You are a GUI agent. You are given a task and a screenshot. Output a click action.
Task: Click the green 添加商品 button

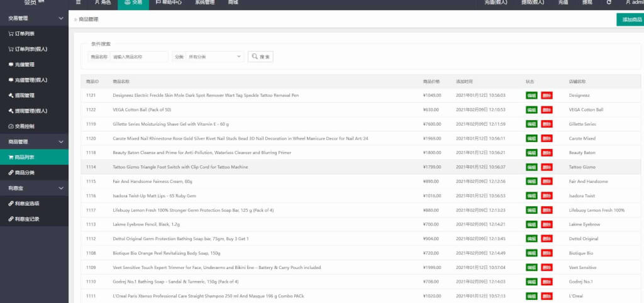click(630, 19)
